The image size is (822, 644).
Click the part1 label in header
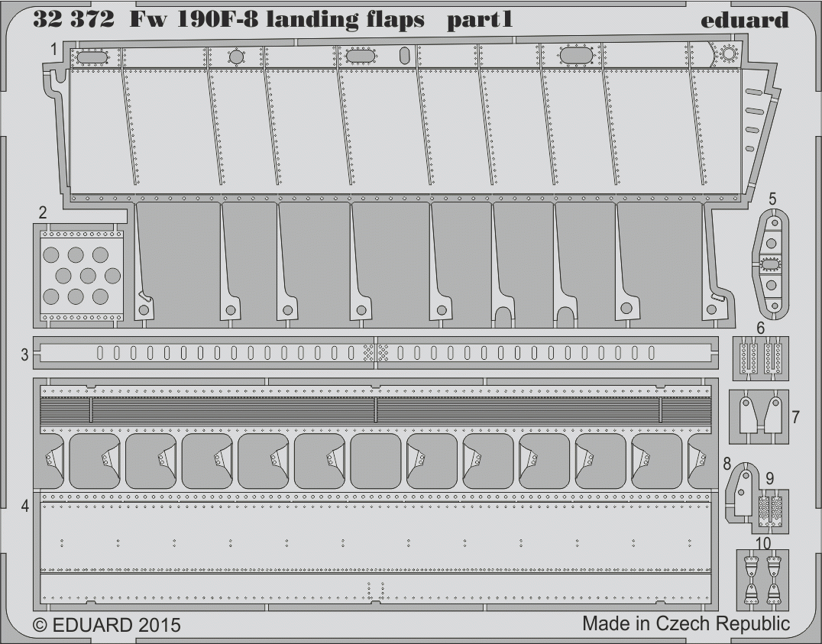coord(479,21)
